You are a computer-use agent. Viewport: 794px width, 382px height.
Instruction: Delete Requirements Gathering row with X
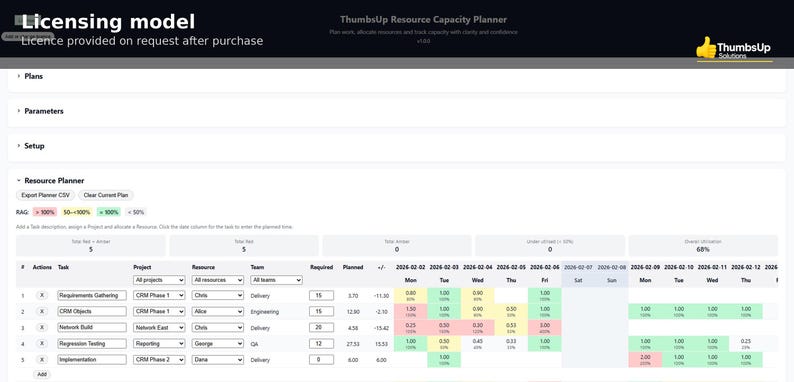[x=42, y=295]
